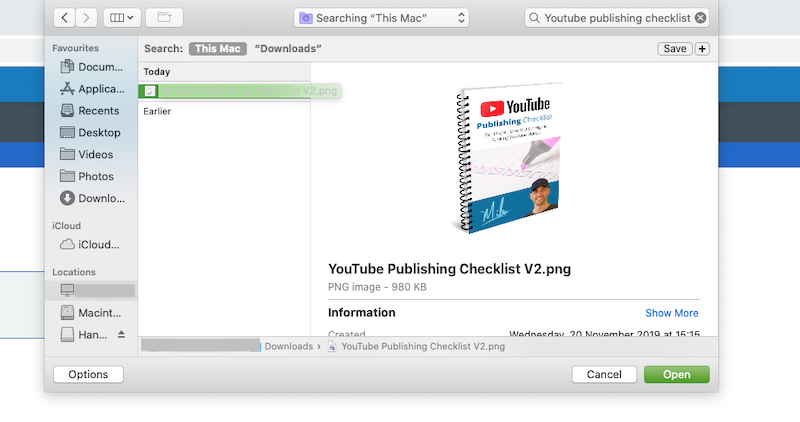This screenshot has height=422, width=800.
Task: Click the Information section heading
Action: coord(362,313)
